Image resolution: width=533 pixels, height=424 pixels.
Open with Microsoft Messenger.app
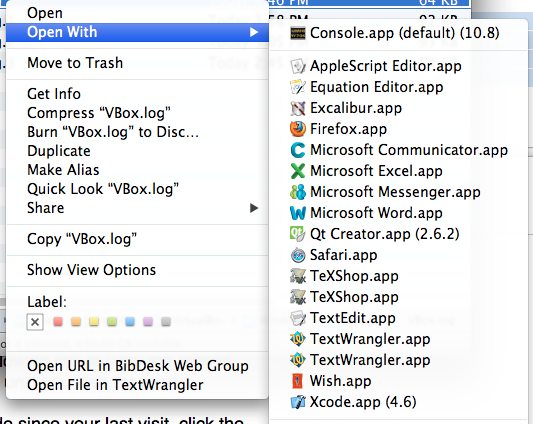pos(398,192)
